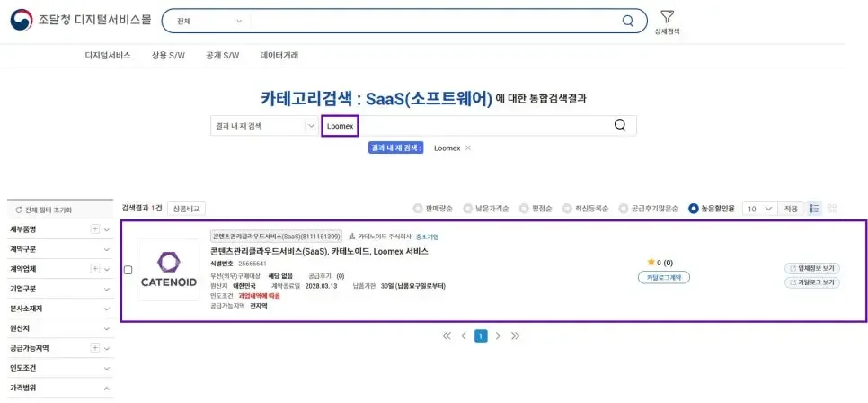
Task: Switch to grid view icon
Action: coord(832,208)
